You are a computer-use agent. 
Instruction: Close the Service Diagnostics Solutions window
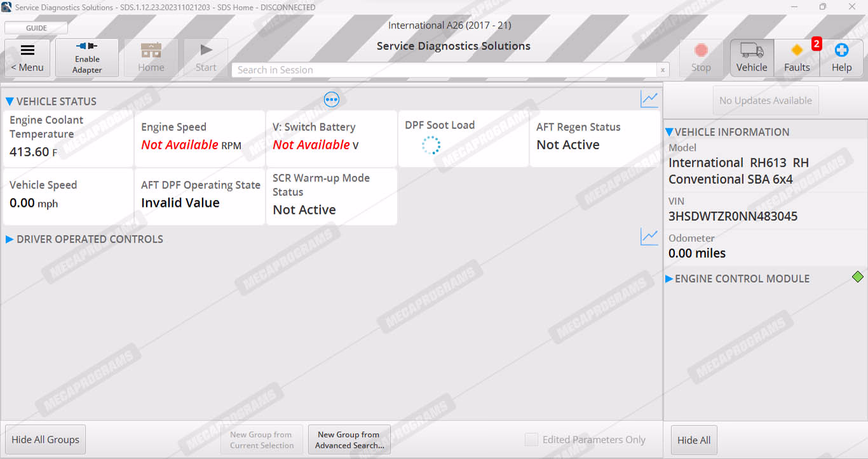853,7
